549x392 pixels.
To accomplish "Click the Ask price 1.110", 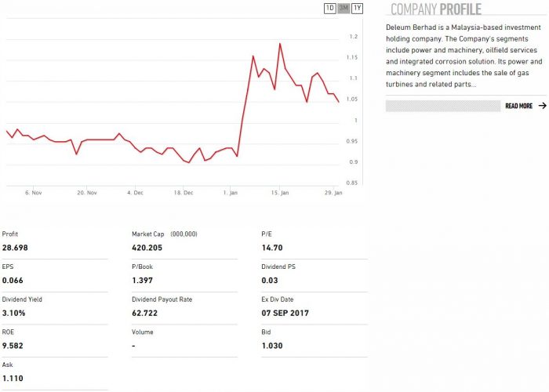I will pyautogui.click(x=13, y=379).
